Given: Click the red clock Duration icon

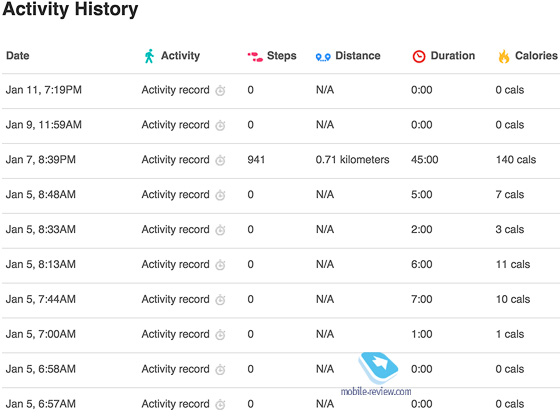Looking at the screenshot, I should point(419,56).
